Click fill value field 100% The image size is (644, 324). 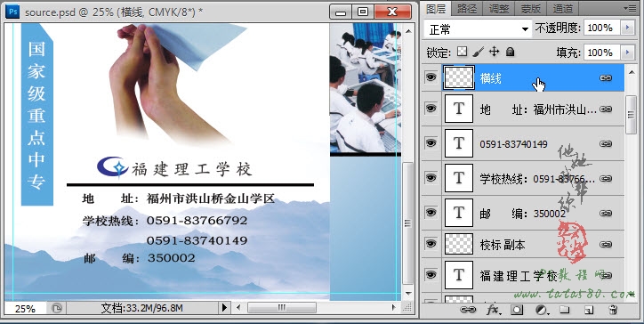tap(602, 53)
